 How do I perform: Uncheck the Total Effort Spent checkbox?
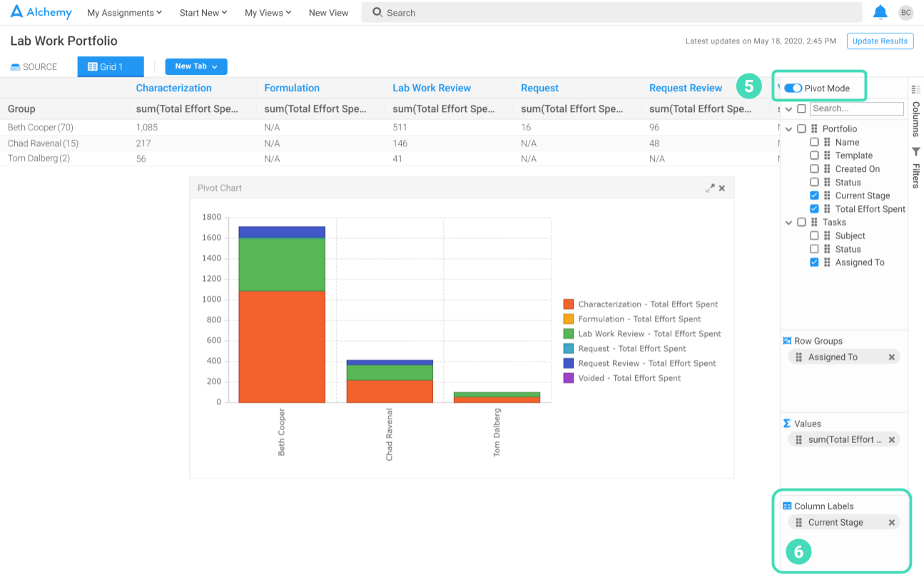tap(814, 209)
